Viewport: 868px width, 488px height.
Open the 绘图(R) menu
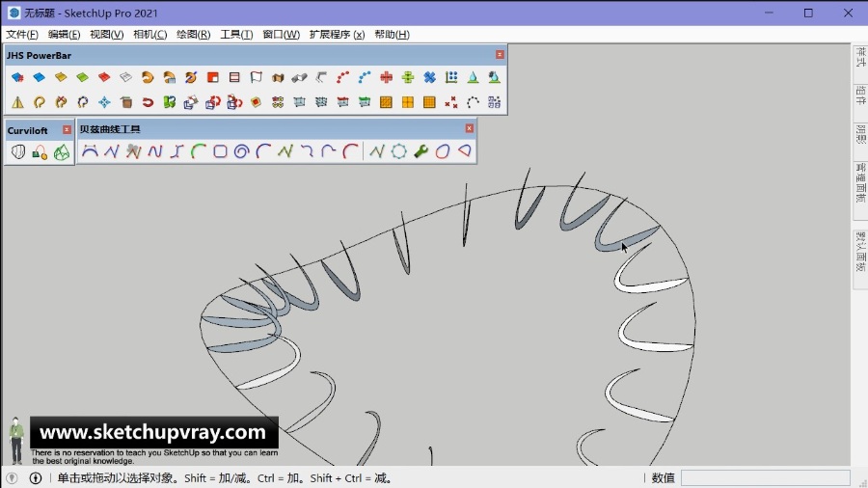point(193,35)
